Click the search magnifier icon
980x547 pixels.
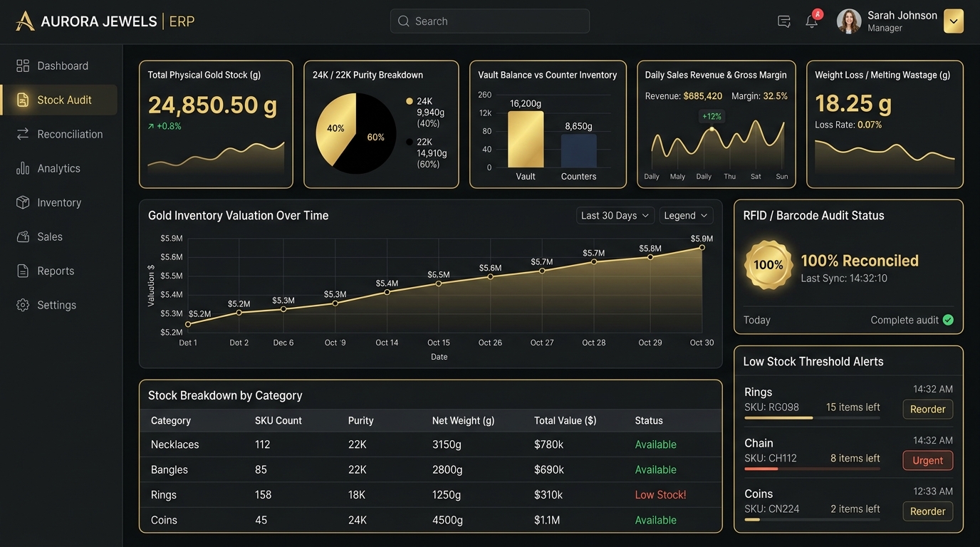point(404,21)
